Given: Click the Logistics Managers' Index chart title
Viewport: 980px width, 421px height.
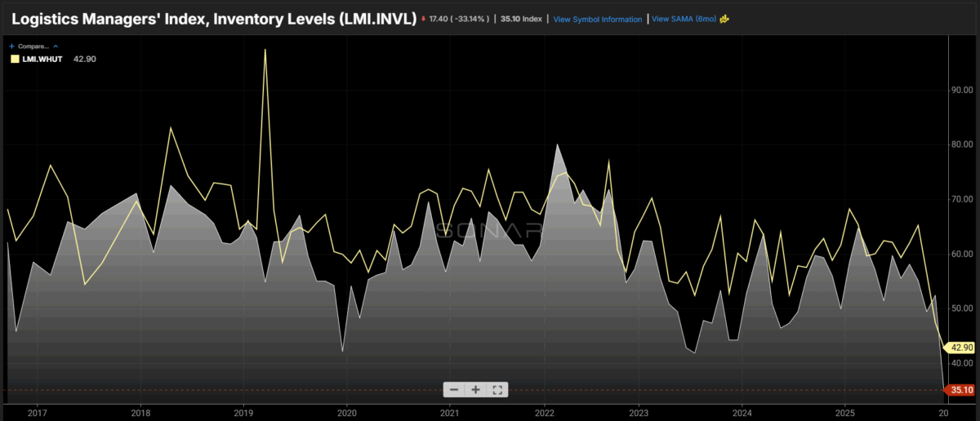Looking at the screenshot, I should pyautogui.click(x=212, y=18).
